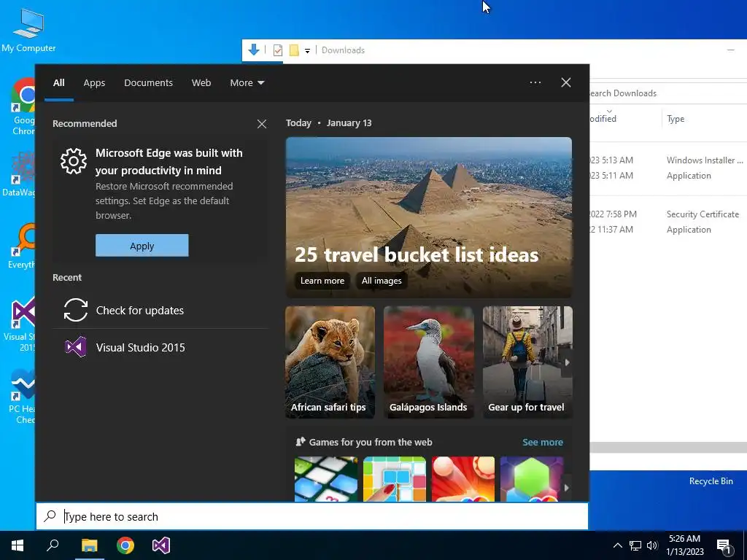Close the search panel with X
Screen dimensions: 747x560
(x=566, y=82)
